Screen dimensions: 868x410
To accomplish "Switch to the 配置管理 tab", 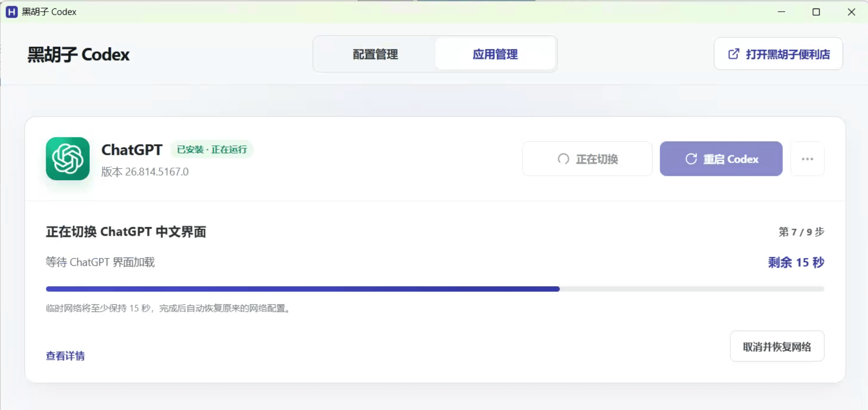I will click(x=375, y=54).
